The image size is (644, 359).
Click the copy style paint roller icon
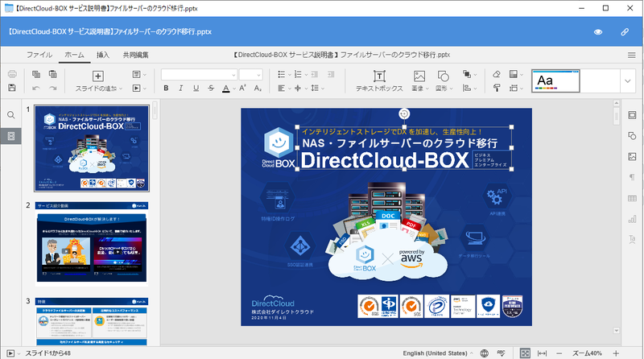point(497,88)
